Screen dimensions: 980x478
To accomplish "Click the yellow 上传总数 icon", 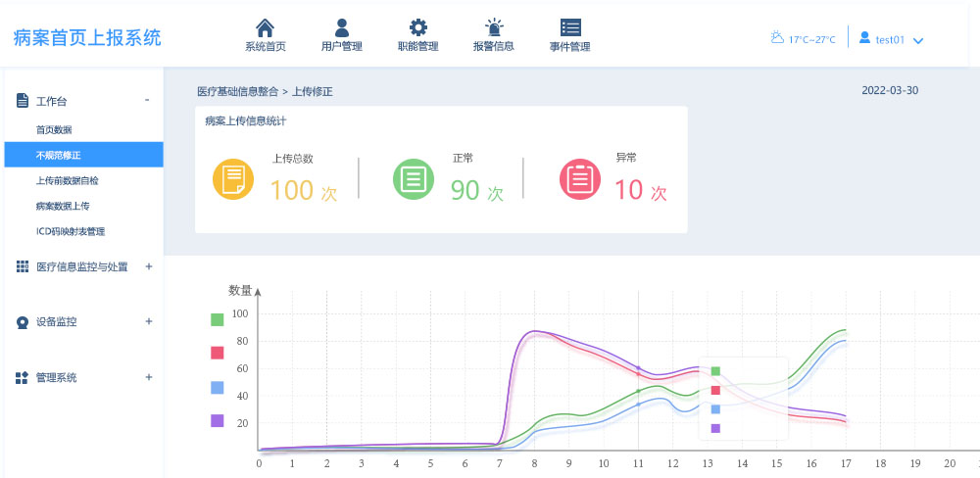I will 233,179.
